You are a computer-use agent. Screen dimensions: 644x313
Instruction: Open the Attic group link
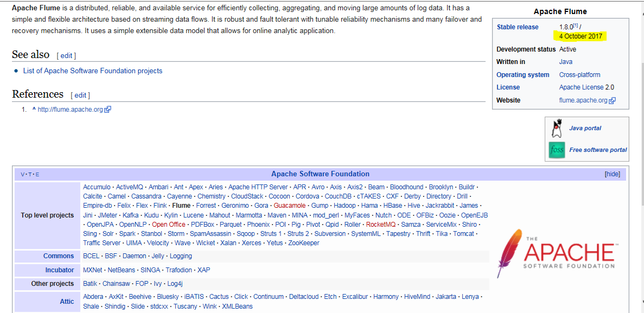[x=67, y=302]
